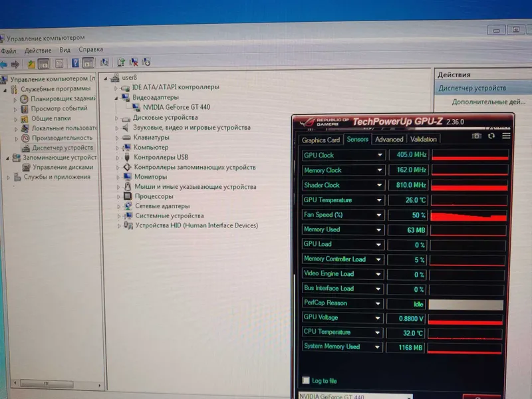Select Общие папки in the left tree

[51, 118]
